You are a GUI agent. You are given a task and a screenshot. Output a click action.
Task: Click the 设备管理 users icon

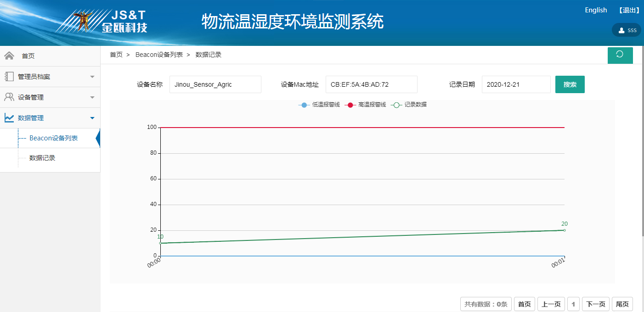[x=9, y=97]
